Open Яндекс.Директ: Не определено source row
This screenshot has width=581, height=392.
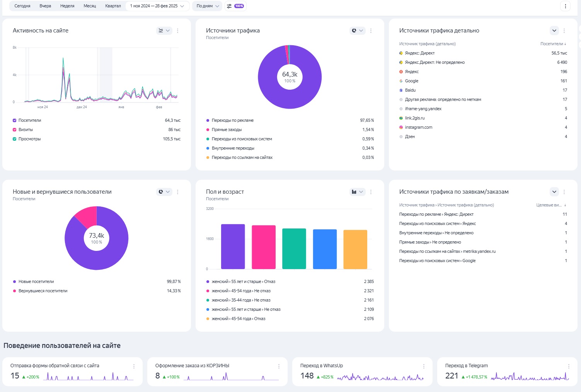tap(483, 62)
